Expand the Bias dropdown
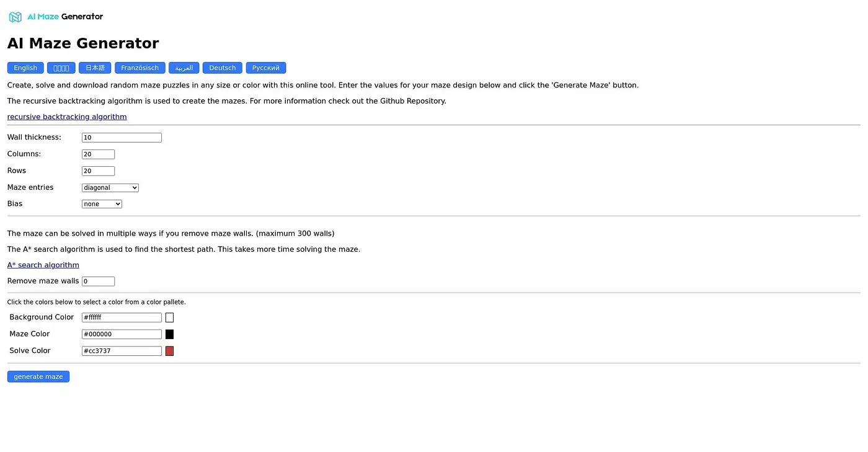This screenshot has width=868, height=452. (102, 204)
